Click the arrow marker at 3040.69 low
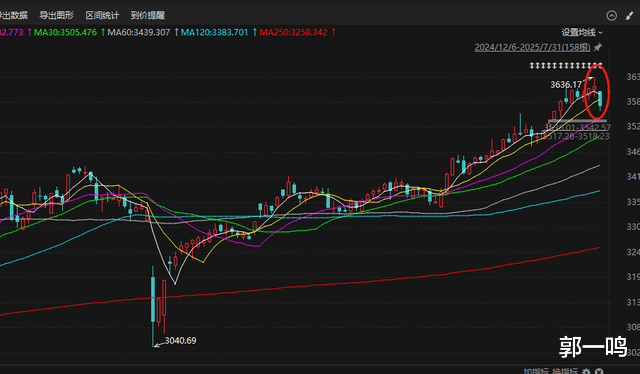640x374 pixels. point(157,345)
